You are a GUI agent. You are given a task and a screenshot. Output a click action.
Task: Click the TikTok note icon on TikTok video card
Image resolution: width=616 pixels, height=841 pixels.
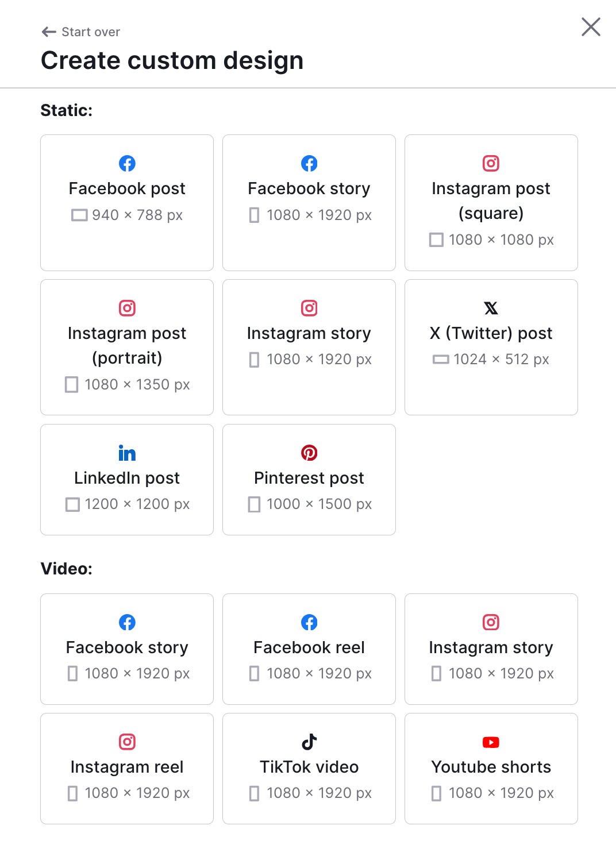[x=309, y=742]
